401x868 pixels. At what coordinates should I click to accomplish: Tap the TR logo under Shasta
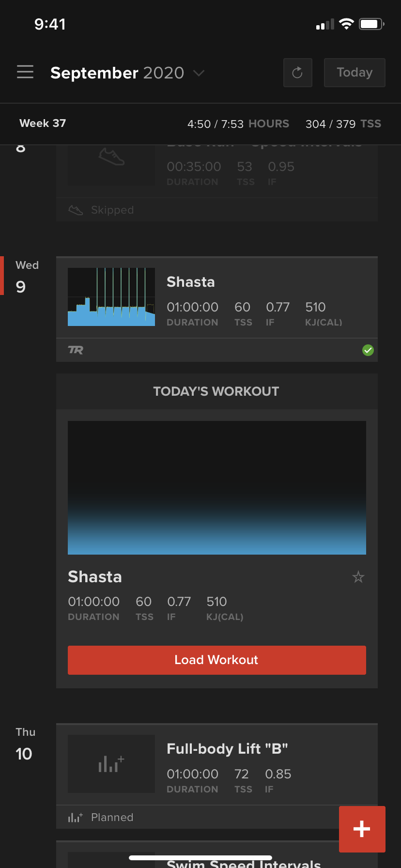(76, 350)
